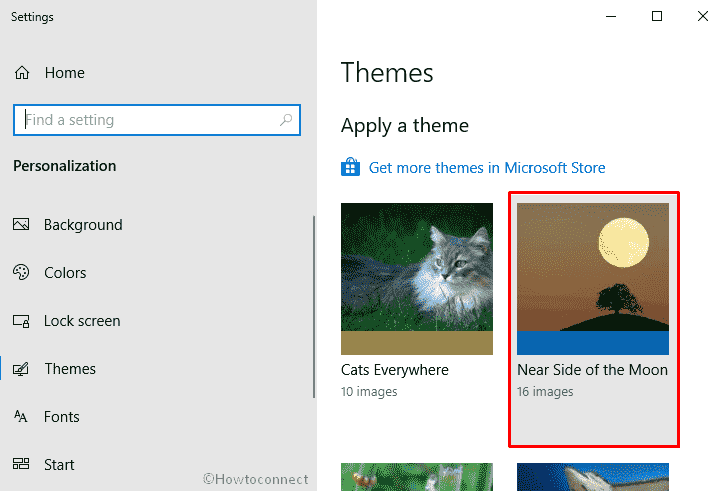Viewport: 721px width, 491px height.
Task: Open the Fonts settings page
Action: [61, 417]
